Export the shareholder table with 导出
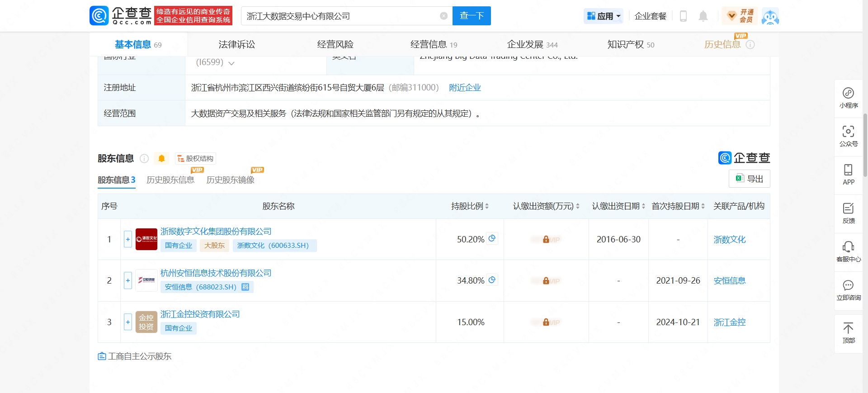This screenshot has width=868, height=393. [x=749, y=179]
